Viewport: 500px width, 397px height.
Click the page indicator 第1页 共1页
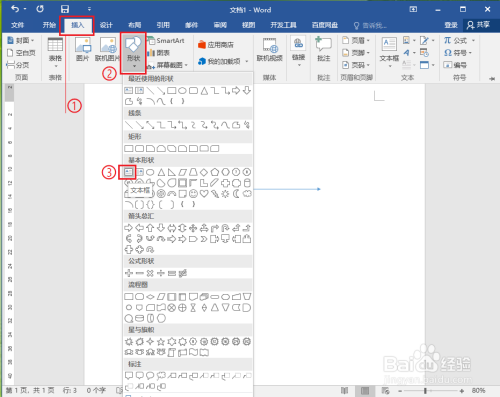pos(30,390)
